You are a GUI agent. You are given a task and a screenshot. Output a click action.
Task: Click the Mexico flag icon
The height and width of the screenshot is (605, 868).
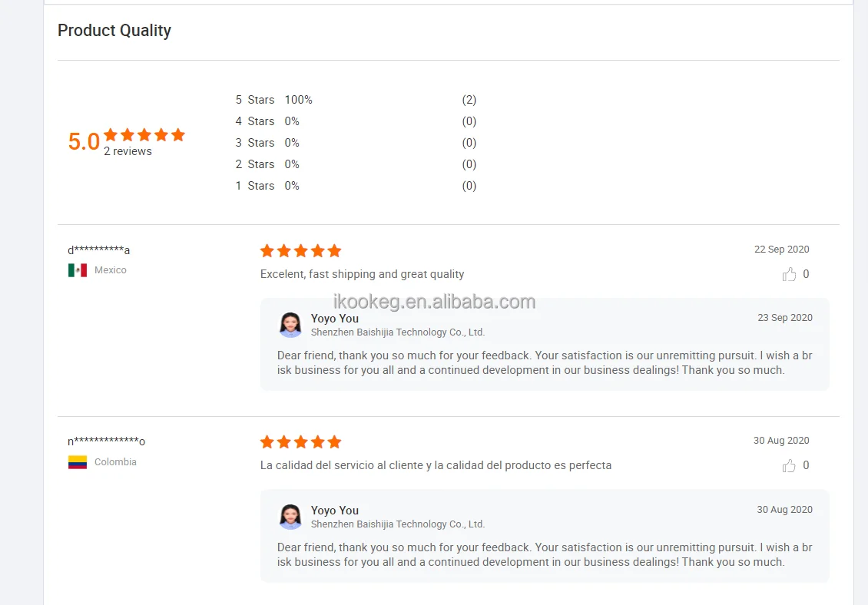tap(78, 270)
